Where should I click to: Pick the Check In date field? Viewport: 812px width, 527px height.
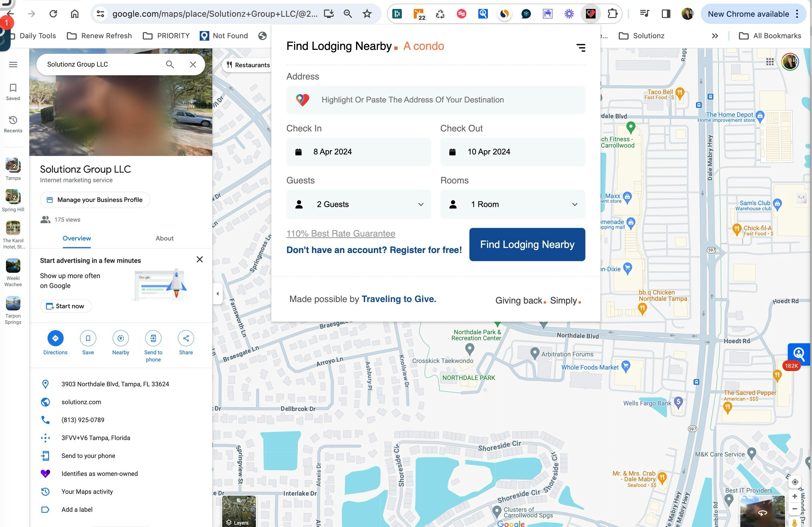pyautogui.click(x=358, y=152)
